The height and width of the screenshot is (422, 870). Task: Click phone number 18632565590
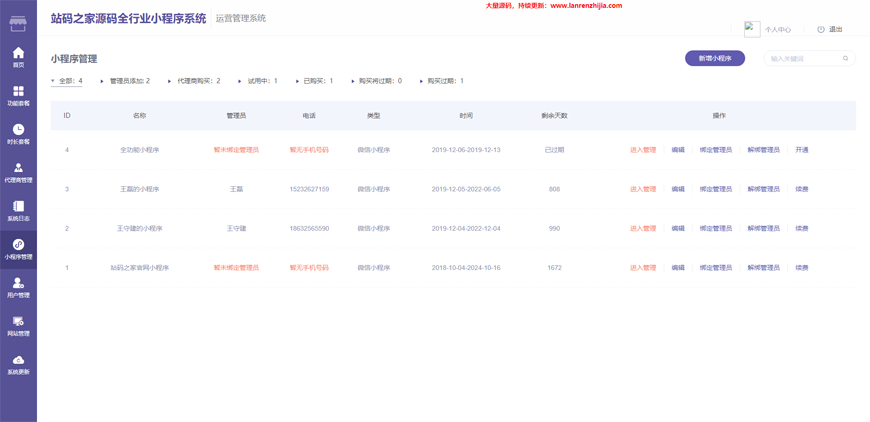(x=309, y=228)
